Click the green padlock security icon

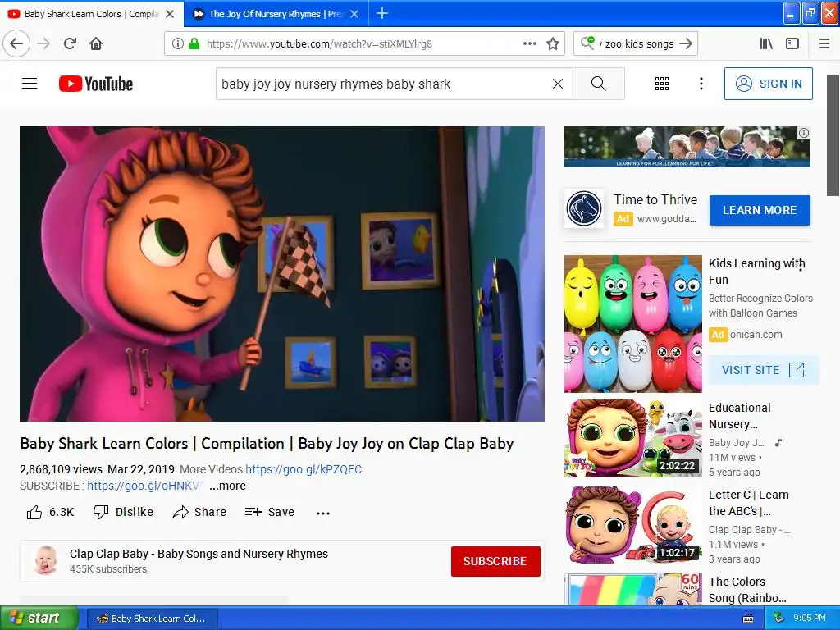pos(194,44)
